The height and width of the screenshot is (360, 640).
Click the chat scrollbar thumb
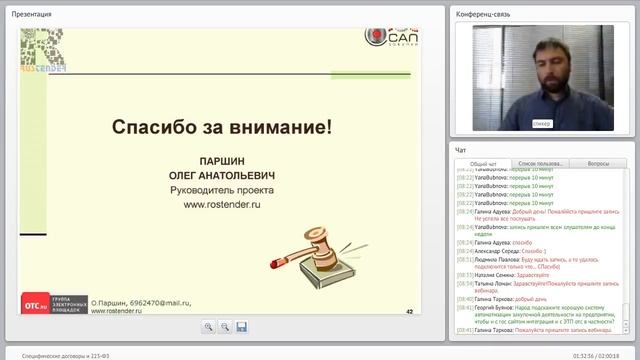626,312
